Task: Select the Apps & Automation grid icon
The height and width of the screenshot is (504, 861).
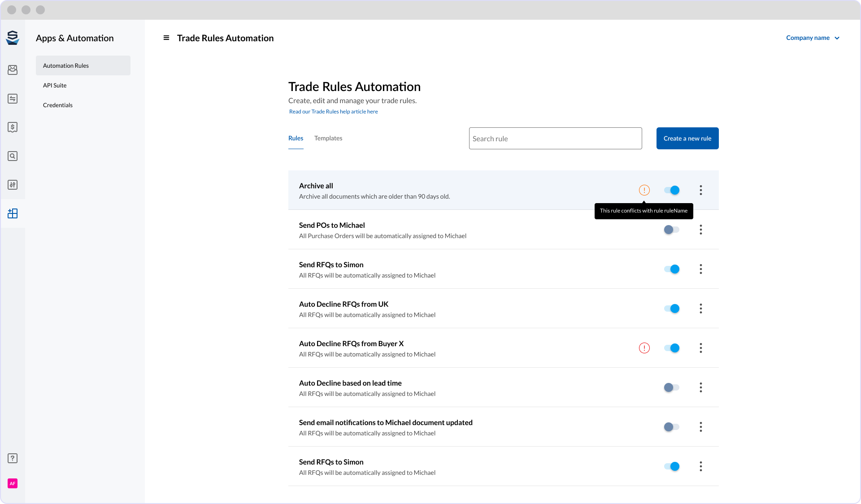Action: 13,213
